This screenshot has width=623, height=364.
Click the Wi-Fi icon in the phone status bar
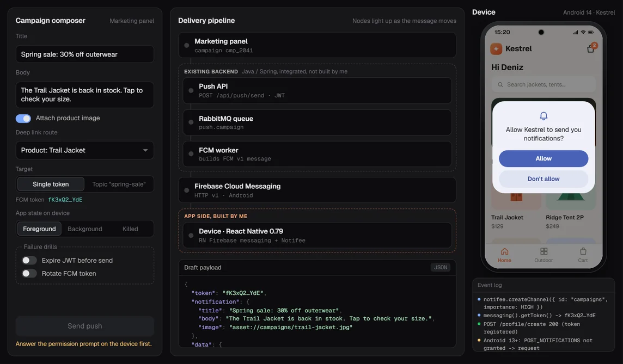583,32
